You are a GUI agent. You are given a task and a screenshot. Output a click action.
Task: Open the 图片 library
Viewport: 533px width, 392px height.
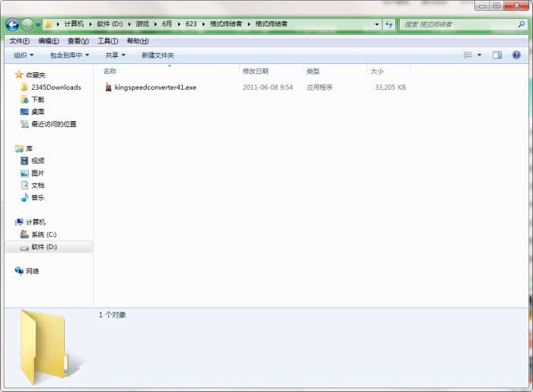38,174
